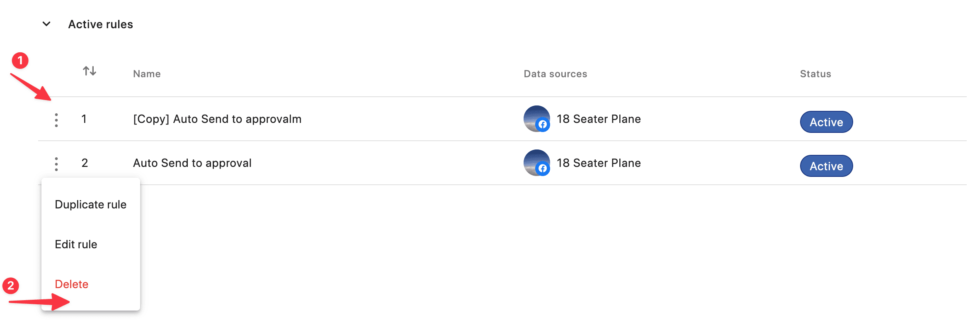980x323 pixels.
Task: Open the three-dot menu for rule 2
Action: pyautogui.click(x=56, y=164)
